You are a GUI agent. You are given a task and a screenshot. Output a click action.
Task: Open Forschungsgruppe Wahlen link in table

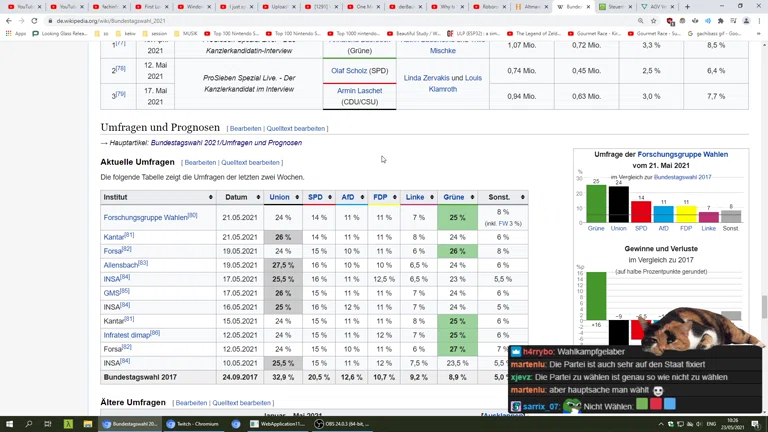click(145, 217)
